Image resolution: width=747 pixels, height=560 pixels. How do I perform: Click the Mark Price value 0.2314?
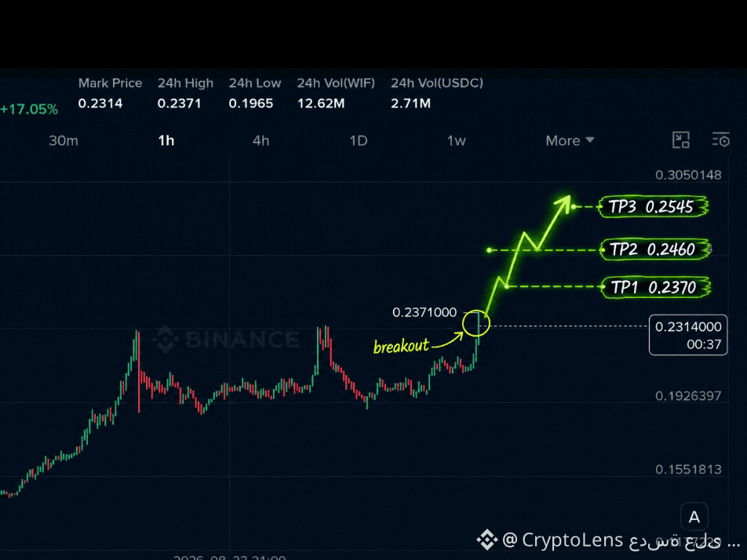100,104
